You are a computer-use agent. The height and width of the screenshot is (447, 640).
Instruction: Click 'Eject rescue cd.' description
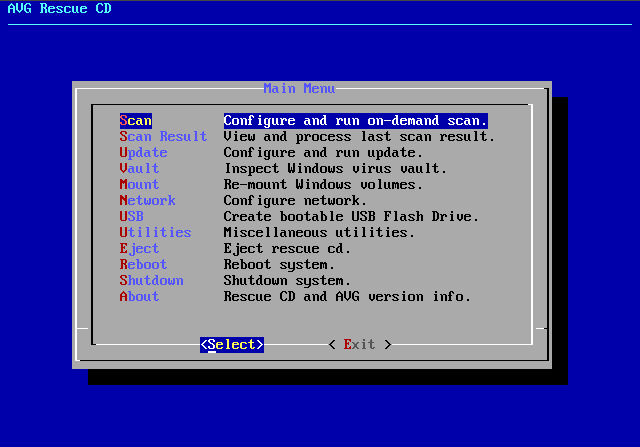click(287, 248)
